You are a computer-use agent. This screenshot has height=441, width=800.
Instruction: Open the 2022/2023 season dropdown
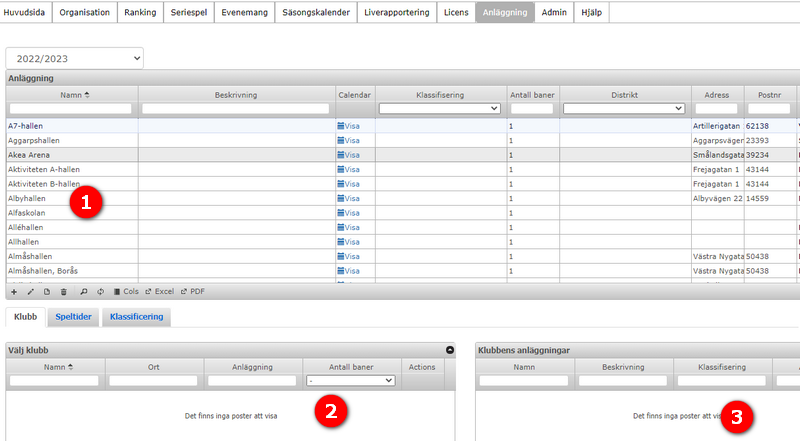coord(74,58)
